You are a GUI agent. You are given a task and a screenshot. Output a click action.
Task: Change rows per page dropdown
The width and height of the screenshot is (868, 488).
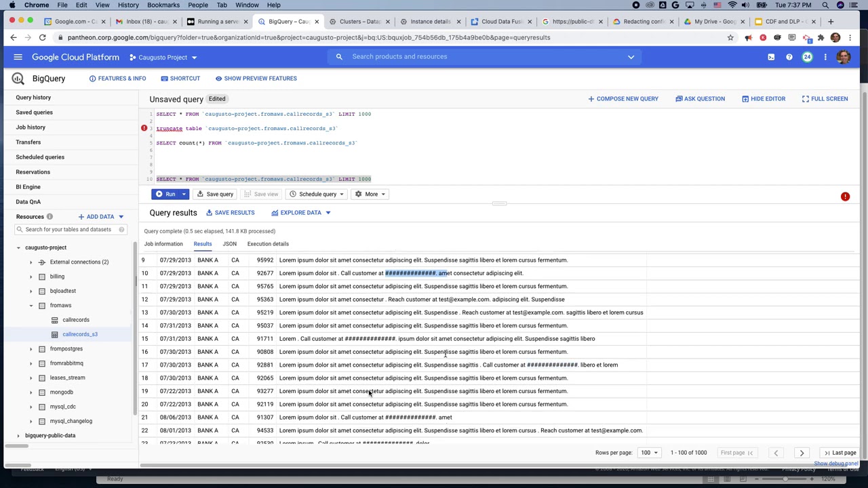click(x=651, y=453)
